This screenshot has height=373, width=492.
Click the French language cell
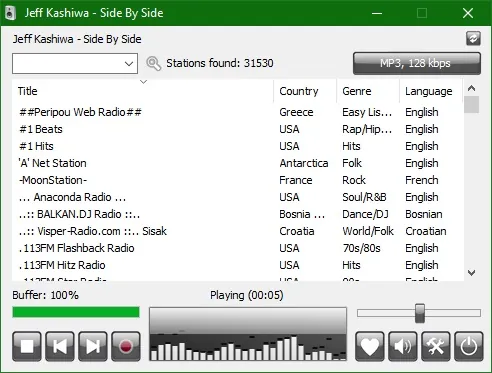click(422, 180)
